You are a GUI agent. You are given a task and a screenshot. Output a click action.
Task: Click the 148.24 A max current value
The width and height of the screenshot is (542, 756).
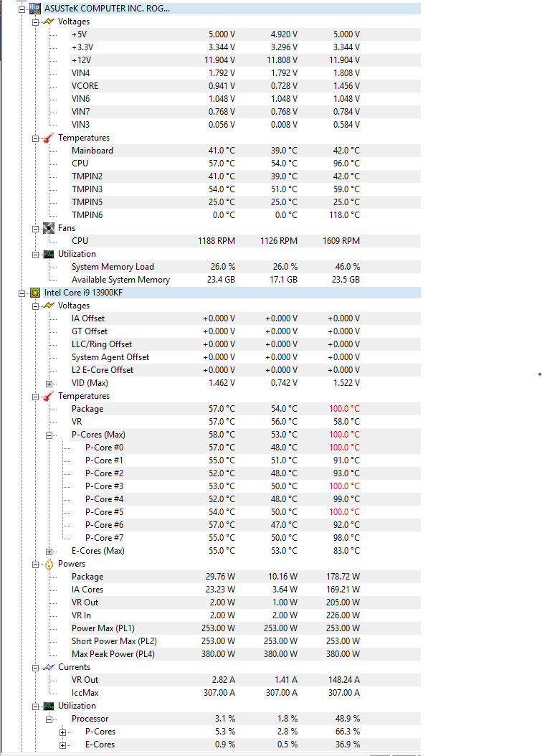tap(344, 680)
